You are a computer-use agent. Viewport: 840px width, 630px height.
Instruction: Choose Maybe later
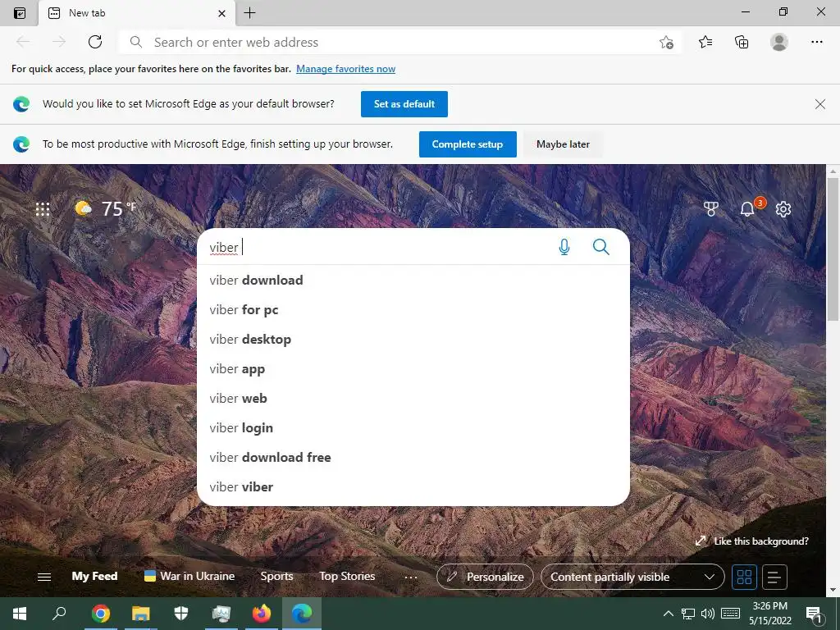click(x=563, y=144)
